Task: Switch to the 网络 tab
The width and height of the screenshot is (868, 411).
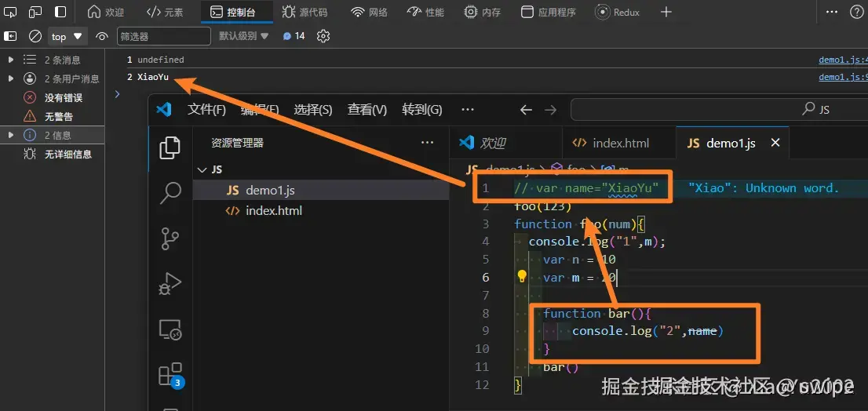Action: pyautogui.click(x=370, y=12)
